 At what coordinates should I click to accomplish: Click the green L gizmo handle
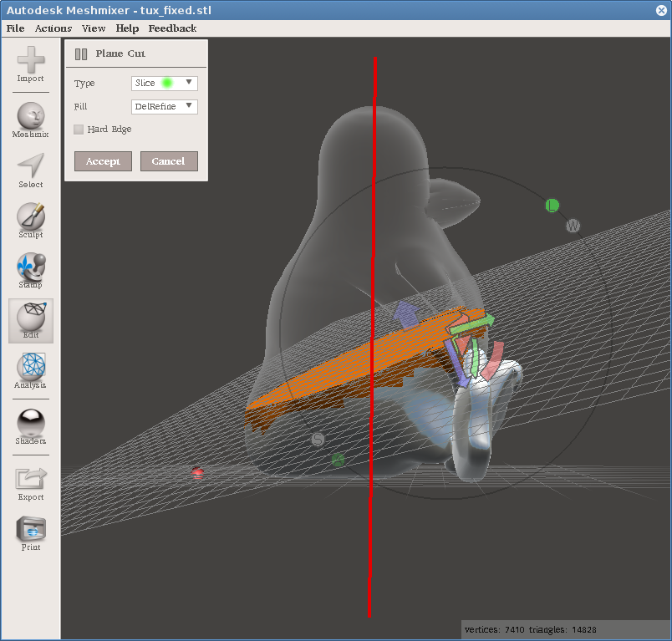tap(552, 206)
